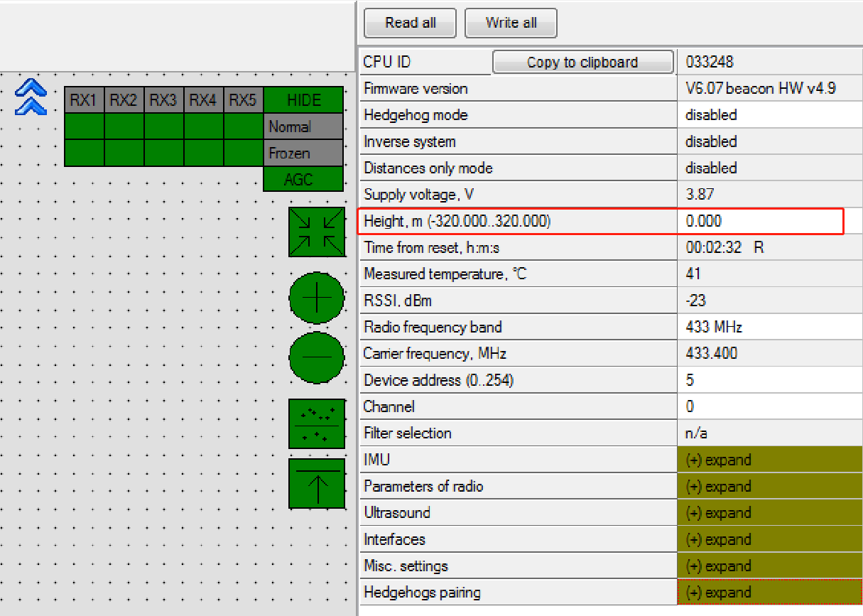The image size is (863, 616).
Task: Expand the Ultrasound settings section
Action: pyautogui.click(x=769, y=513)
